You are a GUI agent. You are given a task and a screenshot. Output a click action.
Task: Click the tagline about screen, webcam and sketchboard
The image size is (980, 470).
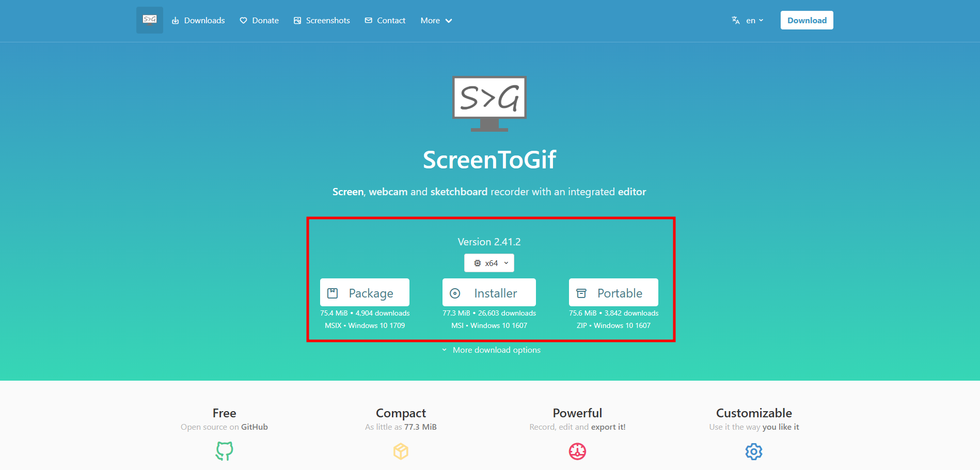[x=489, y=192]
